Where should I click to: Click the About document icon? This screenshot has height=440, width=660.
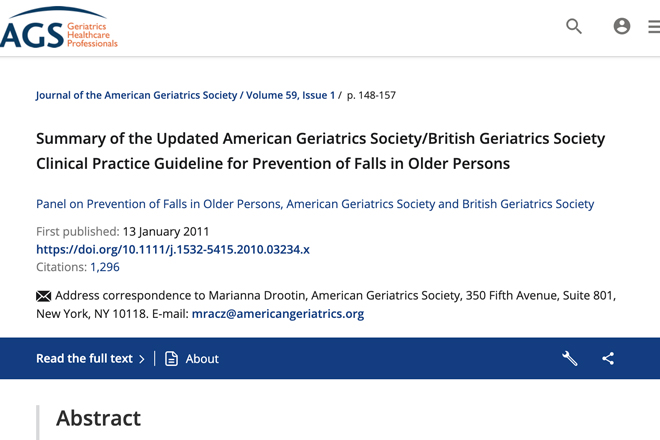(171, 358)
